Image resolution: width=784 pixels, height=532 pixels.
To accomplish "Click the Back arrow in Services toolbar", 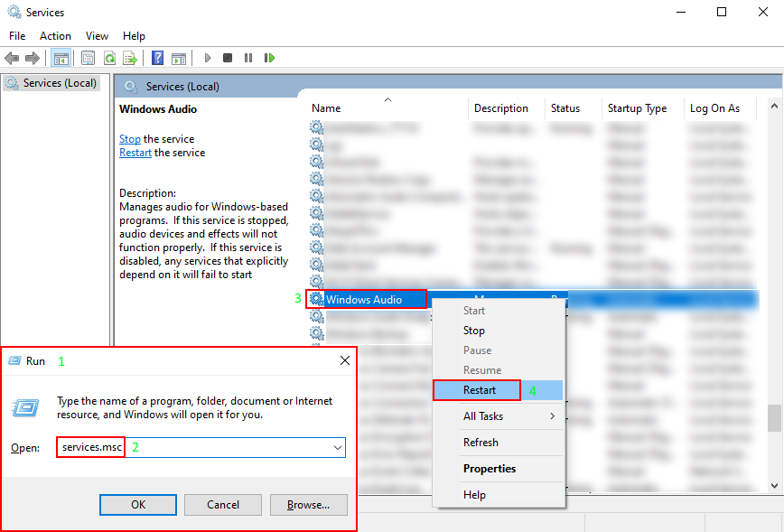I will tap(12, 58).
